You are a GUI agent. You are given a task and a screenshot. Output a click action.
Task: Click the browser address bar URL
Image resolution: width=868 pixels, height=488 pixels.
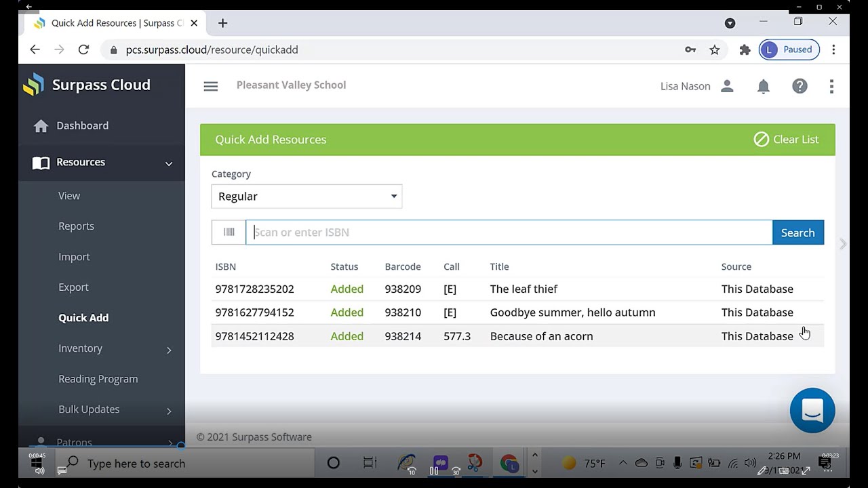pos(212,49)
